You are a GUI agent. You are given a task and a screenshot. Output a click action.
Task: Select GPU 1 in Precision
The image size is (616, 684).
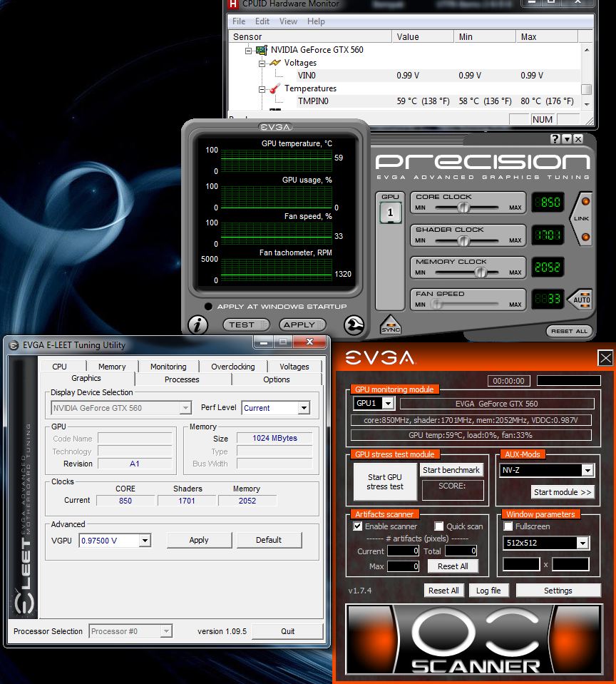pos(390,213)
